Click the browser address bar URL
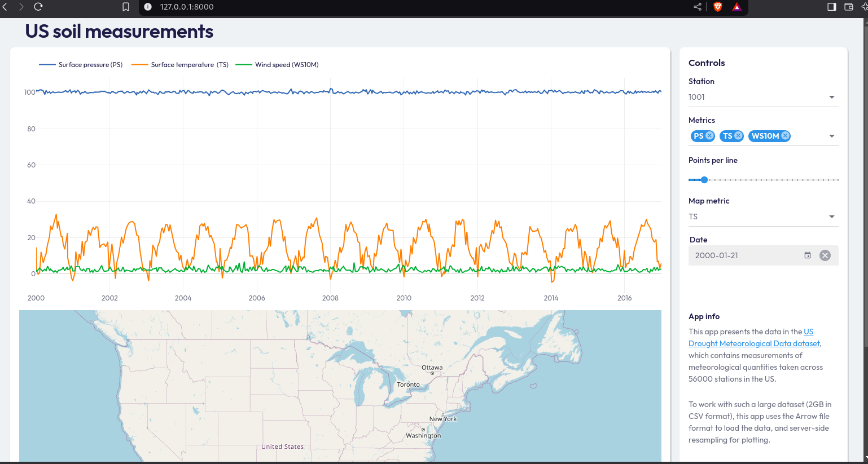868x464 pixels. click(187, 7)
